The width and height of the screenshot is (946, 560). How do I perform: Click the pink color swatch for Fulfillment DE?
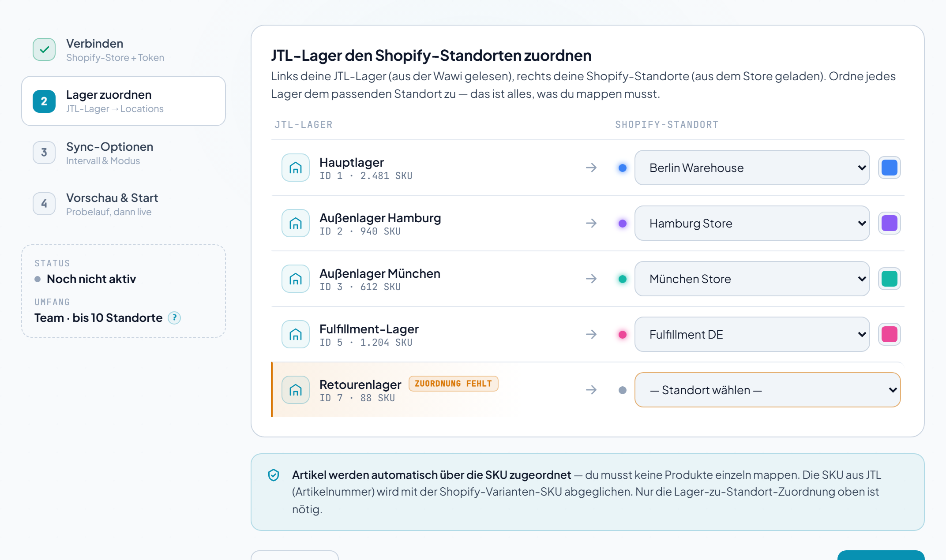(890, 334)
